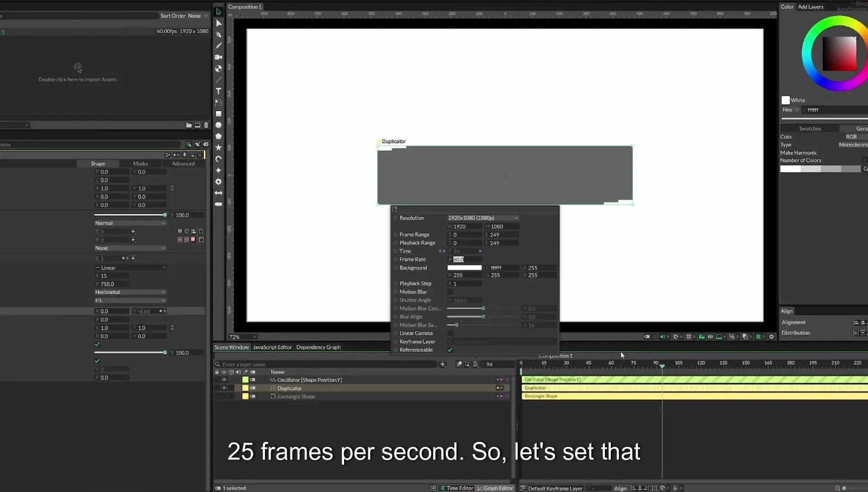
Task: Click the new folder icon in Assets
Action: [x=189, y=125]
